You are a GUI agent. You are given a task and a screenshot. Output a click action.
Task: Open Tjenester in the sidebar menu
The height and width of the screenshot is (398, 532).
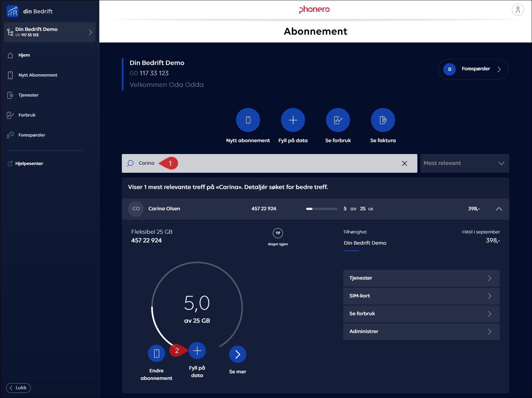tap(28, 95)
